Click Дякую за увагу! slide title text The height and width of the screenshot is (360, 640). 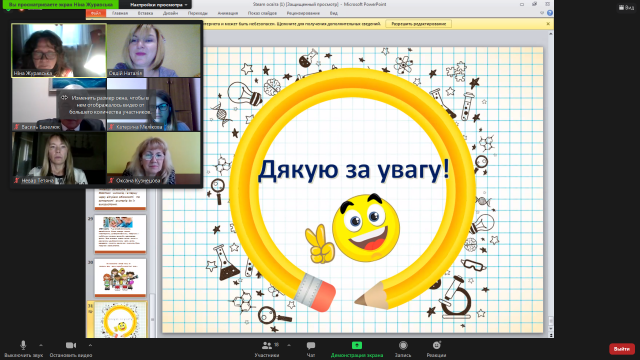(x=353, y=169)
